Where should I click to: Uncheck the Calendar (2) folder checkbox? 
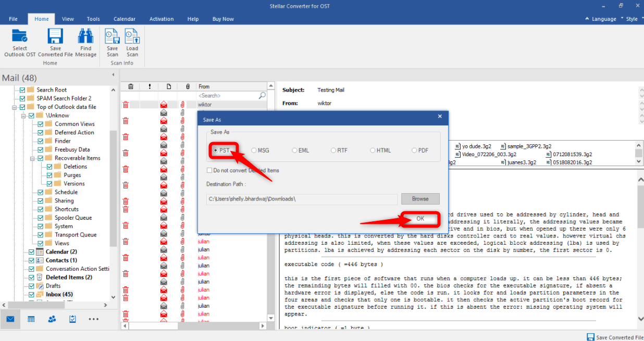click(31, 252)
